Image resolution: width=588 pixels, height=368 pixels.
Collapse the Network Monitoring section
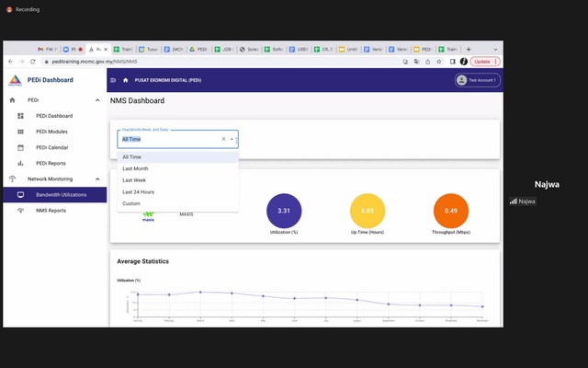pos(97,178)
